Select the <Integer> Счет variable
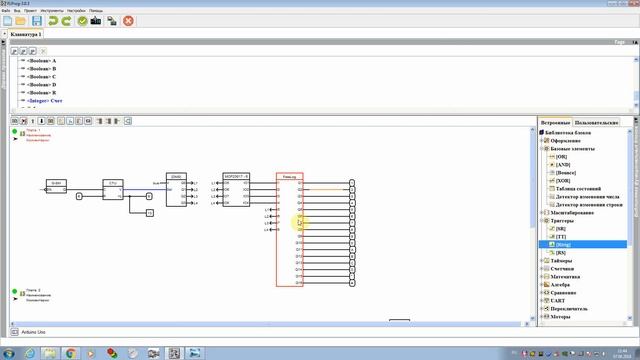The height and width of the screenshot is (360, 640). pyautogui.click(x=44, y=101)
